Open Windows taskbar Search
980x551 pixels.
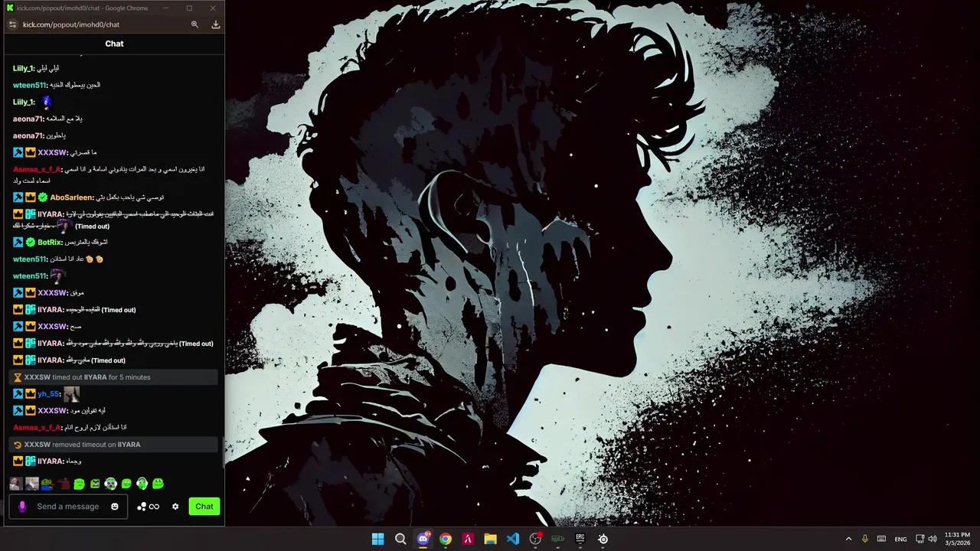point(400,539)
